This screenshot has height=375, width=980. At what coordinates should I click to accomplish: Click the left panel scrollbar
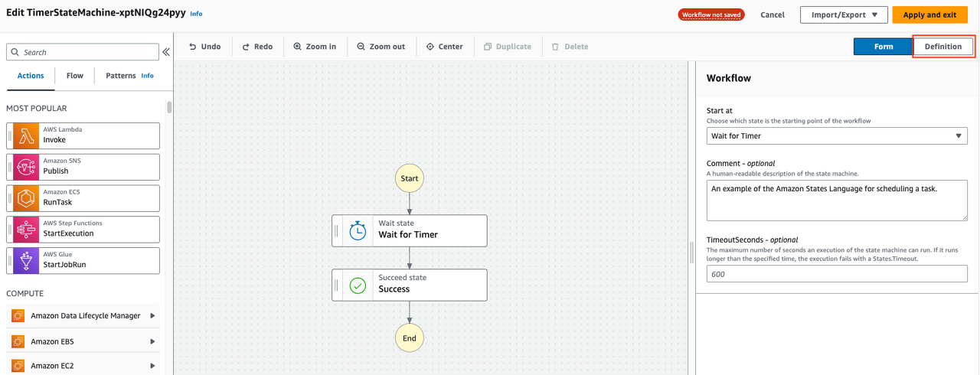coord(169,107)
